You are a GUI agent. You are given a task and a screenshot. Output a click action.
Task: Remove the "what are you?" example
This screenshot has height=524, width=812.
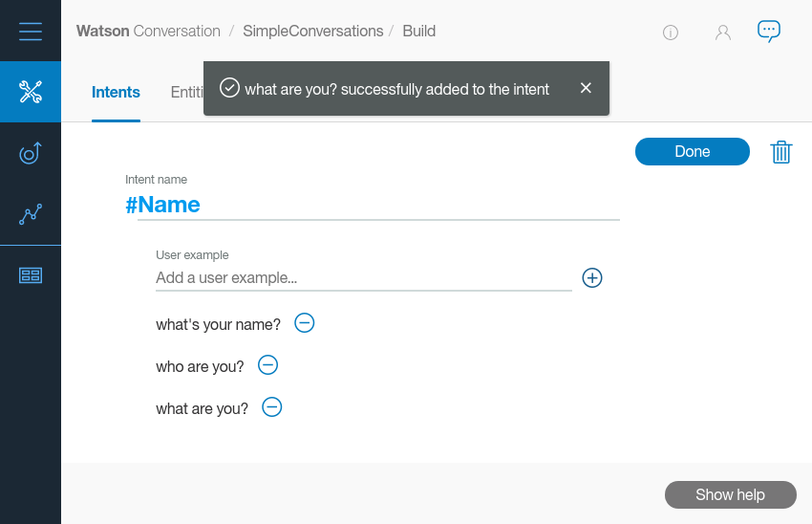point(272,407)
